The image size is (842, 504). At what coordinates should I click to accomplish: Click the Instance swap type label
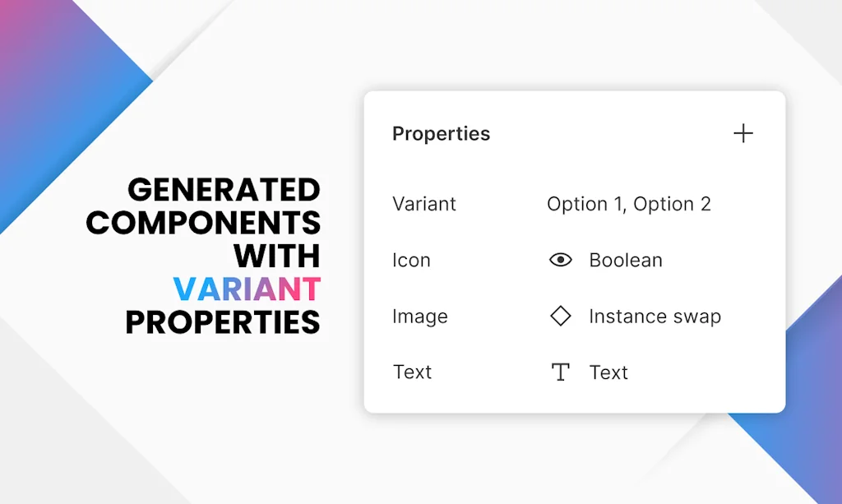(x=655, y=317)
